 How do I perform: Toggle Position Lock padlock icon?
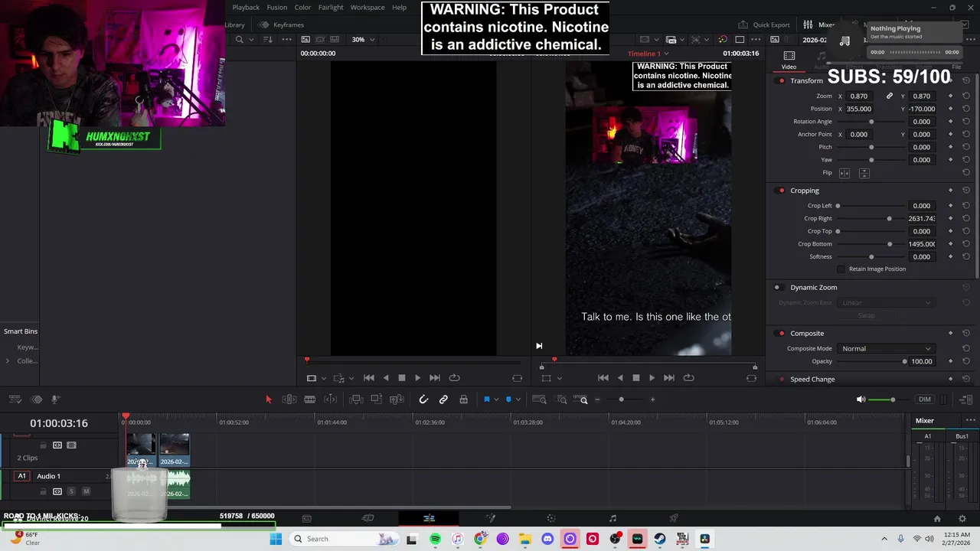click(x=463, y=399)
